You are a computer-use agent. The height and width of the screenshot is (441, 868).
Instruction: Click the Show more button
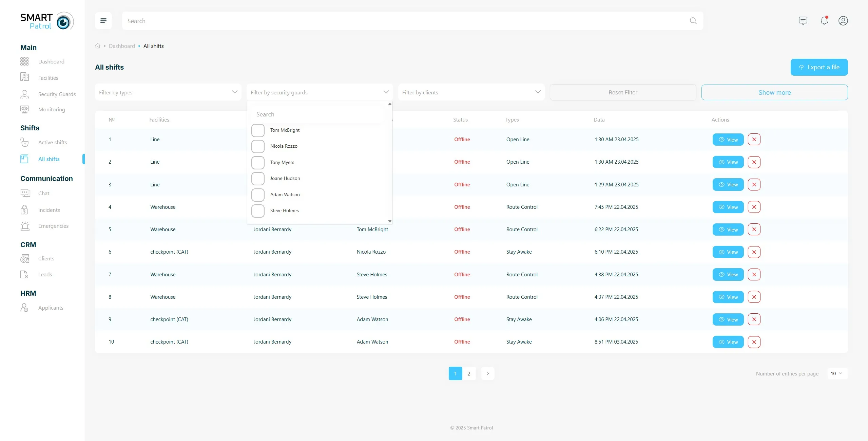(x=774, y=92)
